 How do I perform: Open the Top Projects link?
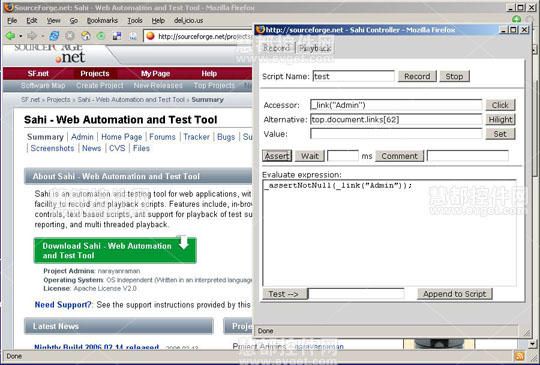click(214, 86)
